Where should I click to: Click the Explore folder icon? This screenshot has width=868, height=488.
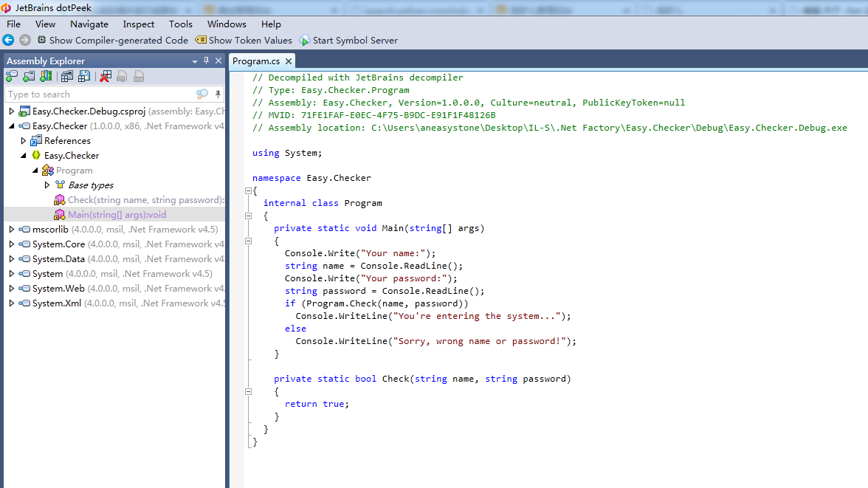pyautogui.click(x=29, y=77)
